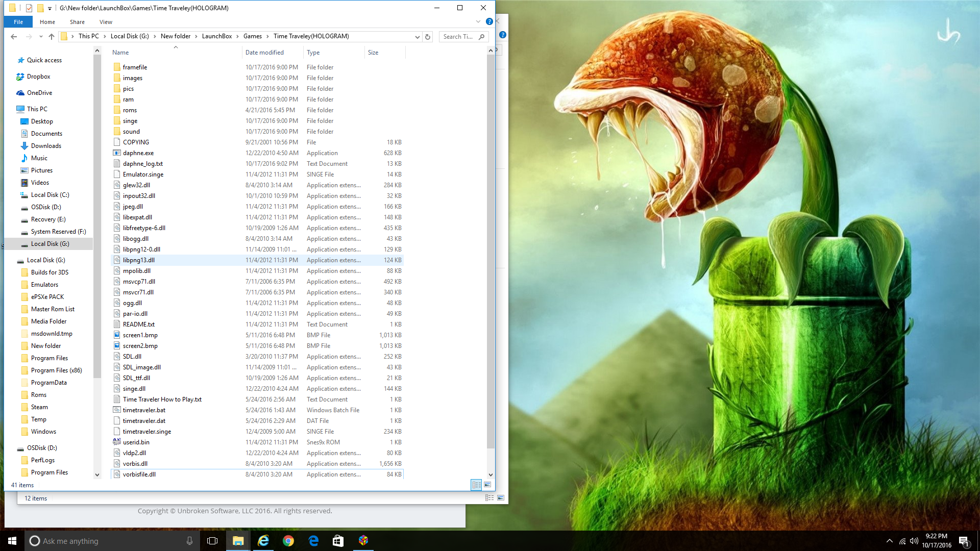Open the Windows Store taskbar icon
The width and height of the screenshot is (980, 551).
(x=338, y=541)
